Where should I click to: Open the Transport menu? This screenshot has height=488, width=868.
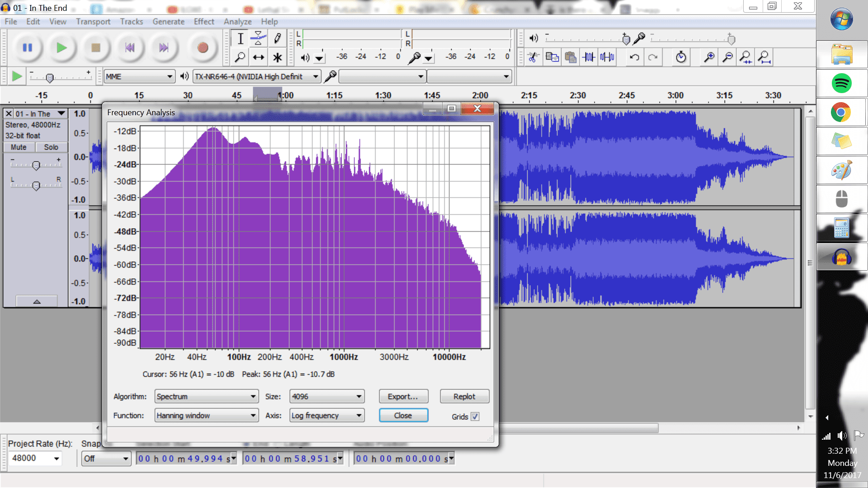tap(93, 22)
